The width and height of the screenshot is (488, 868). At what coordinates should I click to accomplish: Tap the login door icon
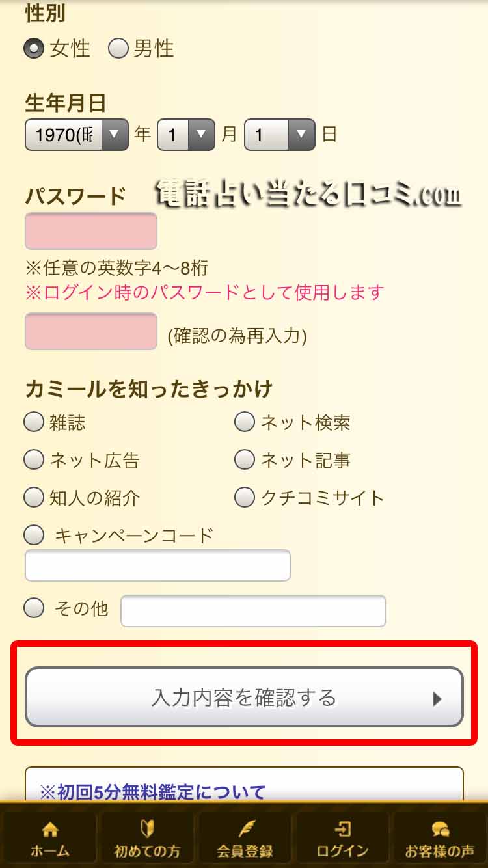click(x=342, y=829)
